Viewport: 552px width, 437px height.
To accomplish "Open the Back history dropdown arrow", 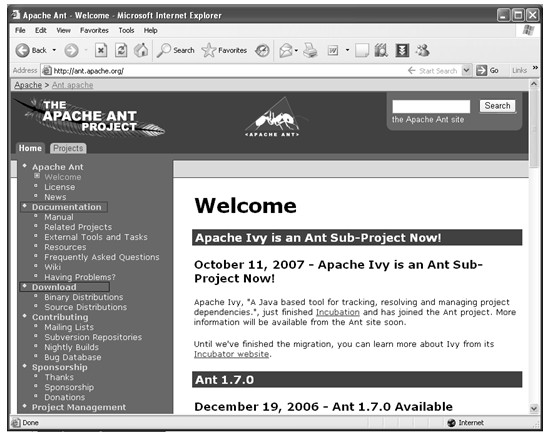I will pyautogui.click(x=54, y=50).
